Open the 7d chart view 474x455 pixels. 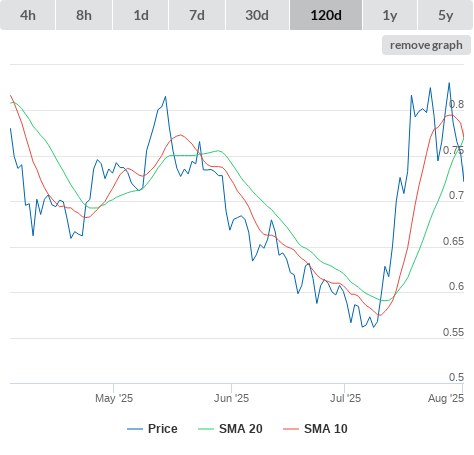[197, 15]
